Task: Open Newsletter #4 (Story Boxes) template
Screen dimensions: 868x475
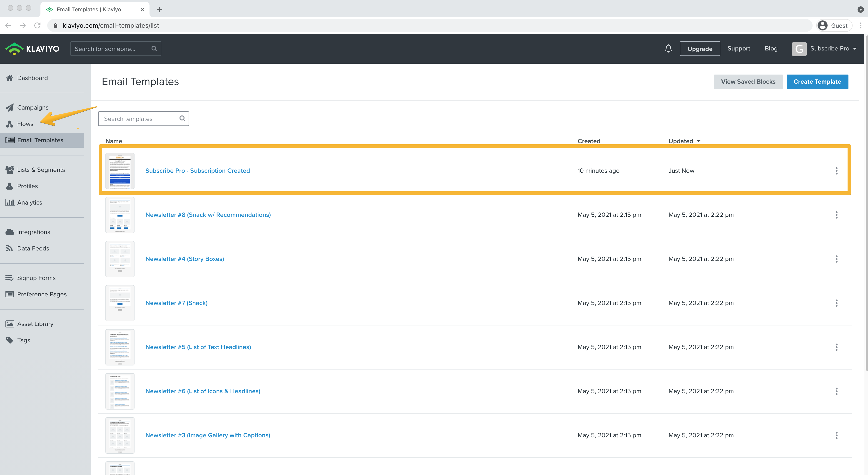Action: [185, 259]
